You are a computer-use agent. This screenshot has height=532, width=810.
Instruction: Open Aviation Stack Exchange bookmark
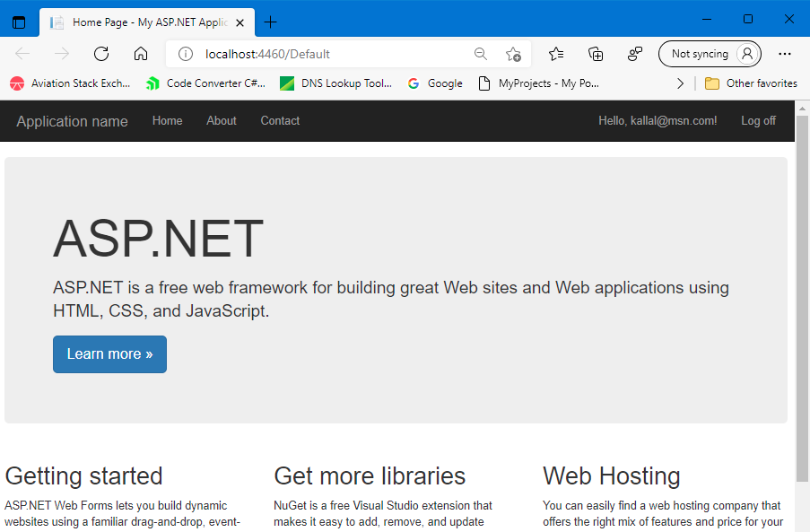[x=70, y=83]
